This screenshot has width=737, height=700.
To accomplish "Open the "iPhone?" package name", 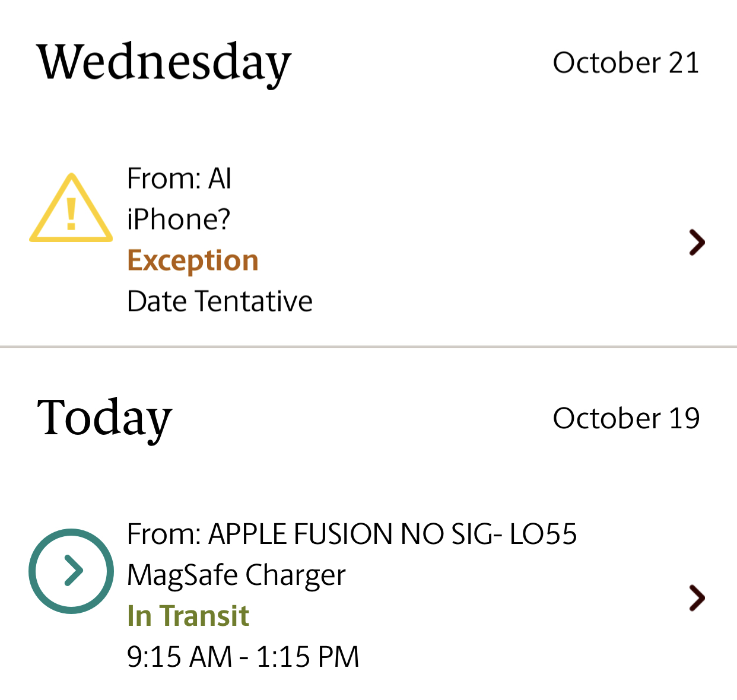I will click(179, 219).
